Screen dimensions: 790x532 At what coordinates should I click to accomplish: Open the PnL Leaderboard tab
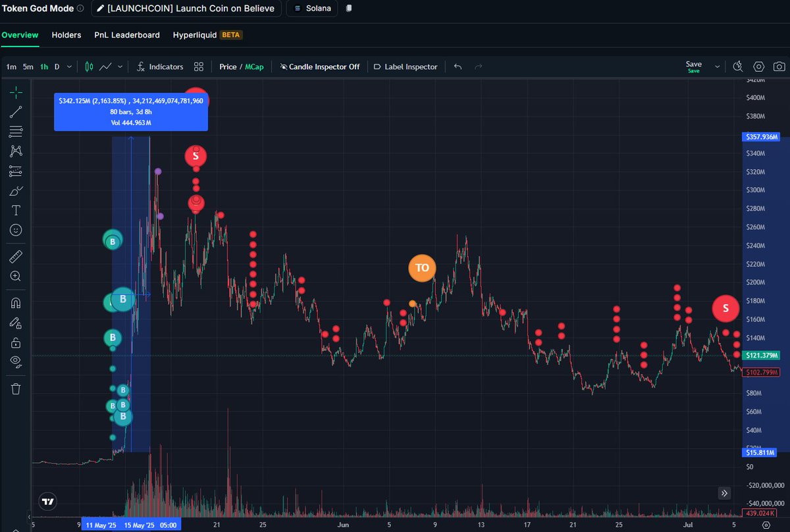coord(127,35)
